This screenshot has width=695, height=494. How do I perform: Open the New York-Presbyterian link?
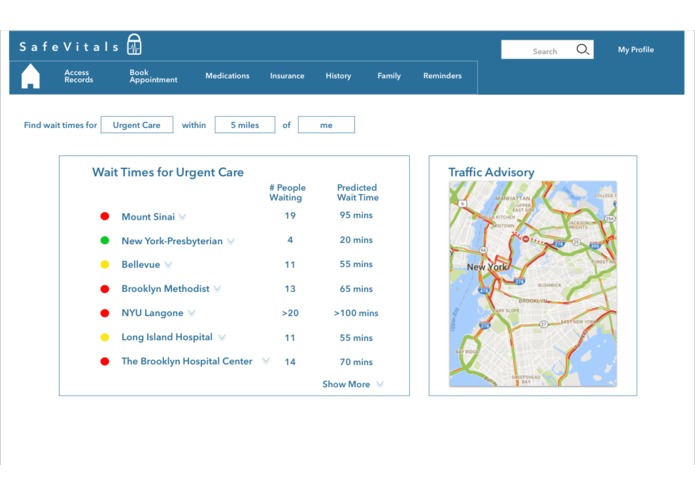[172, 241]
